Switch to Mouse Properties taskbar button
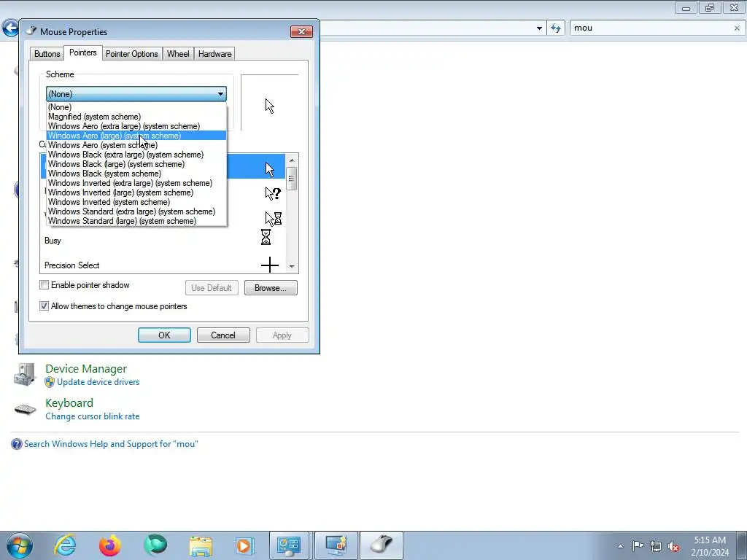The width and height of the screenshot is (747, 560). [x=381, y=545]
